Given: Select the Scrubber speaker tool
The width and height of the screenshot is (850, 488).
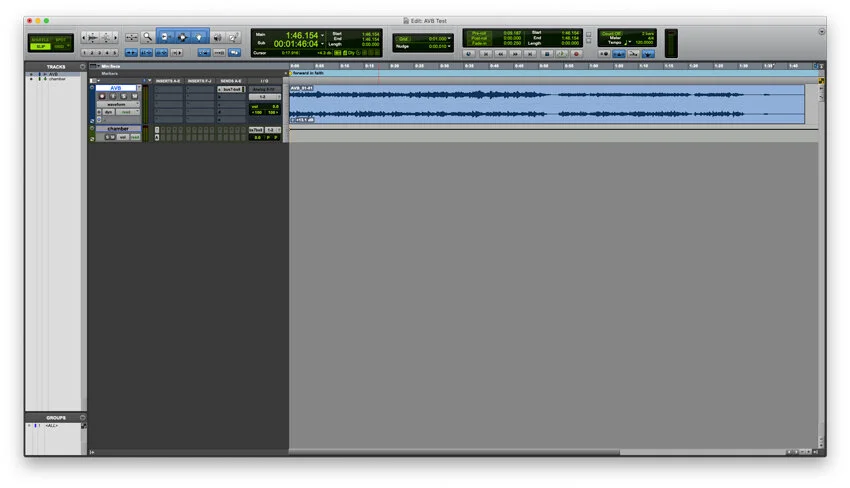Looking at the screenshot, I should [x=218, y=37].
